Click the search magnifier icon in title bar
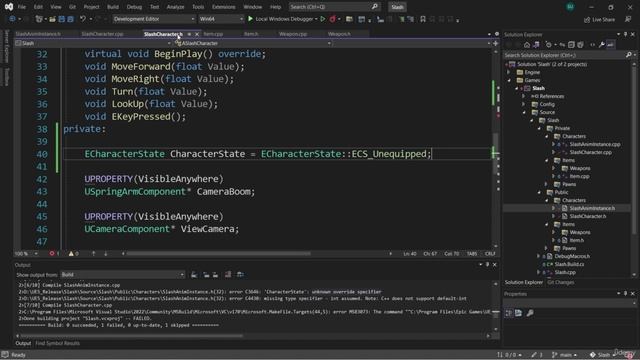The width and height of the screenshot is (640, 360). (x=375, y=7)
